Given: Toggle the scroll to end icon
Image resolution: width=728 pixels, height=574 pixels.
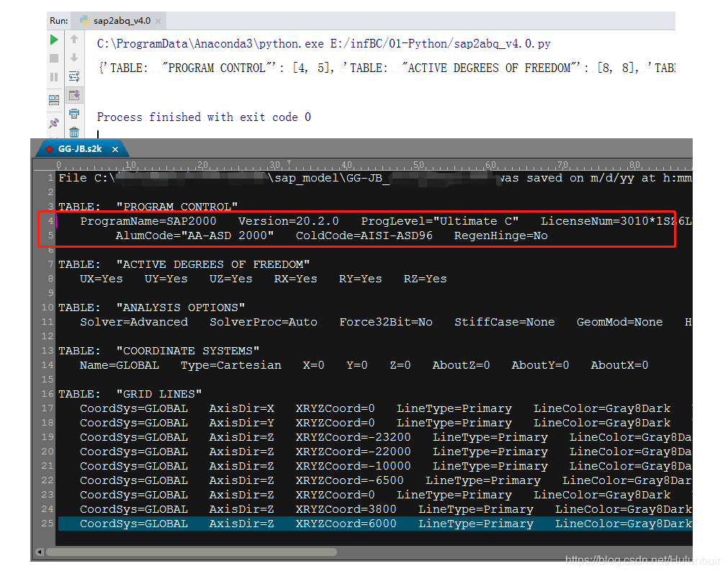Looking at the screenshot, I should pos(74,95).
